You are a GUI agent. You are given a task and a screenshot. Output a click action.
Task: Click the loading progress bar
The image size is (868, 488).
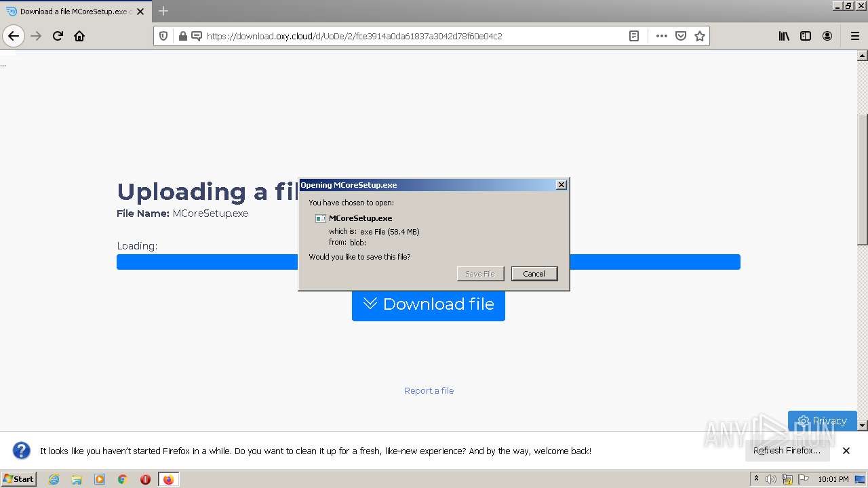coord(429,262)
